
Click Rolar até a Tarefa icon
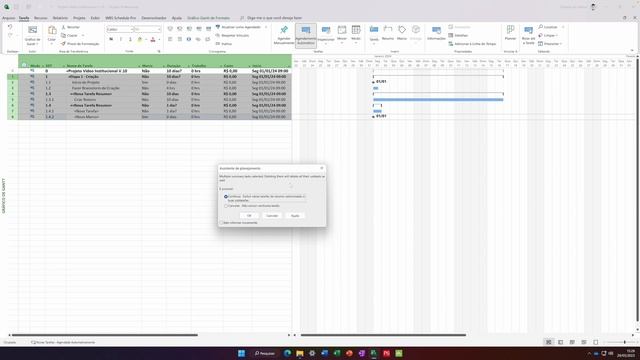point(528,31)
